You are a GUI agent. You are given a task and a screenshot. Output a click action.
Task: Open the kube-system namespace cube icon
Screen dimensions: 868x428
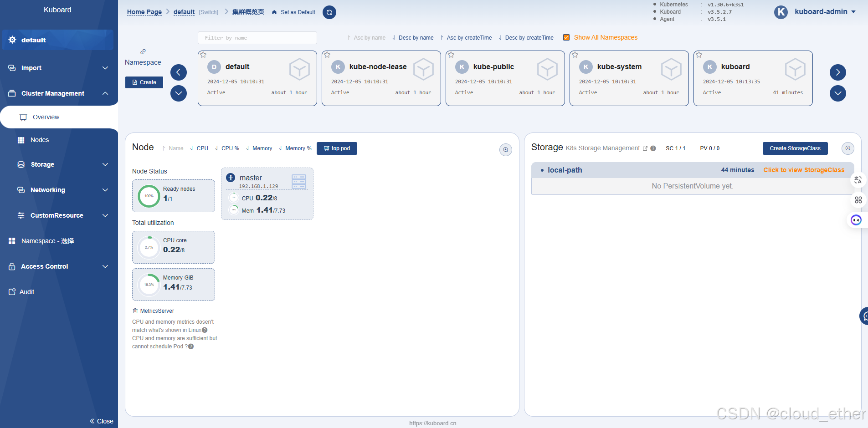click(671, 69)
